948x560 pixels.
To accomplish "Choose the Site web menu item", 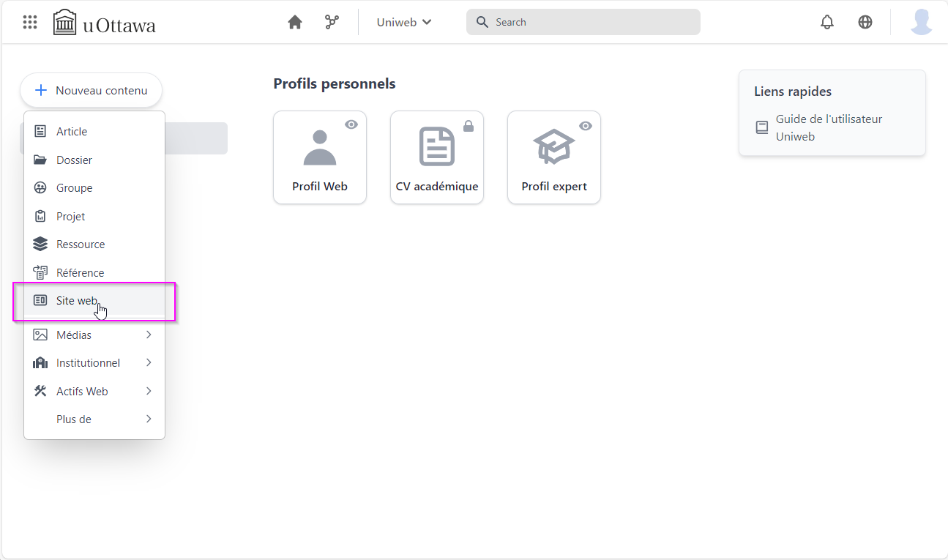I will pyautogui.click(x=94, y=301).
